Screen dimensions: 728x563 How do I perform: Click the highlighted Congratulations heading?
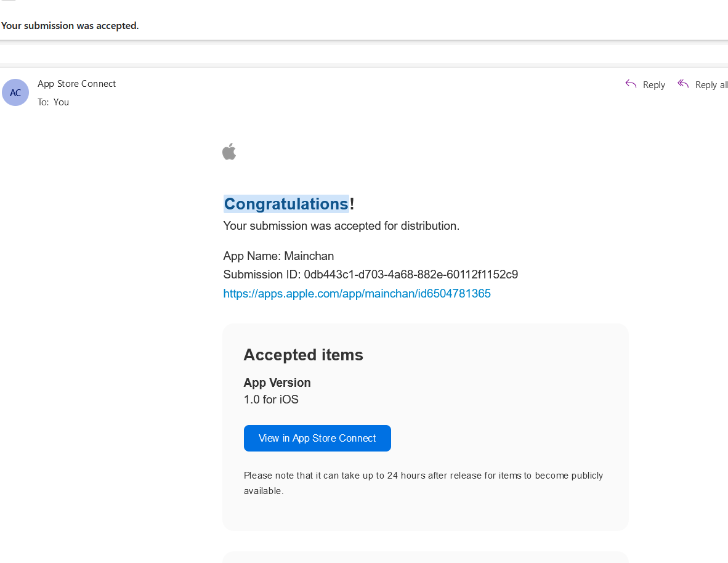click(286, 204)
